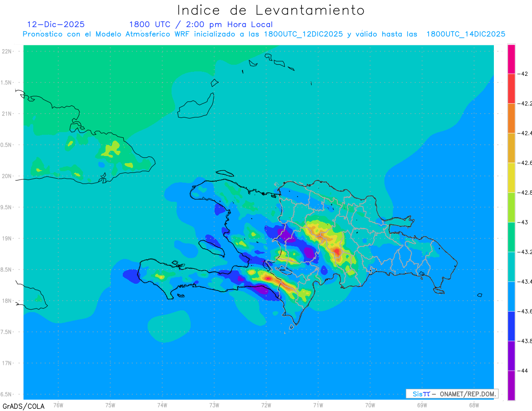Click the '-43' color bar value

(x=523, y=222)
